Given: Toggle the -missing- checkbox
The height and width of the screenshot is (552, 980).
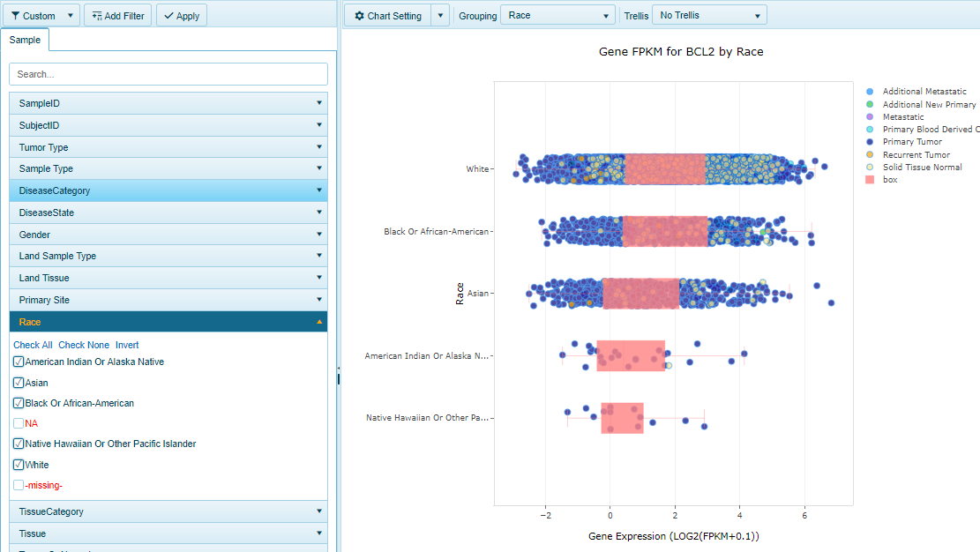Looking at the screenshot, I should [19, 485].
